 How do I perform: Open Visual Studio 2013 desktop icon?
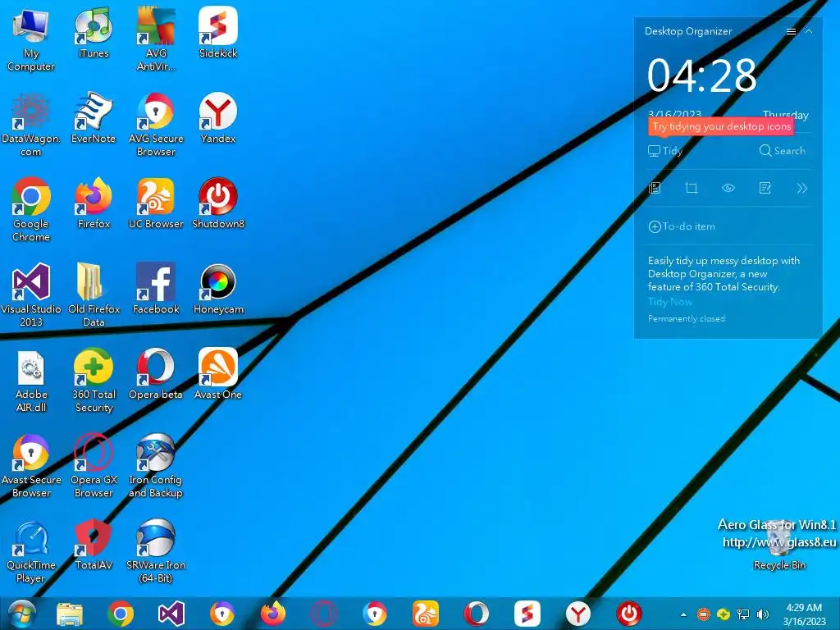30,294
